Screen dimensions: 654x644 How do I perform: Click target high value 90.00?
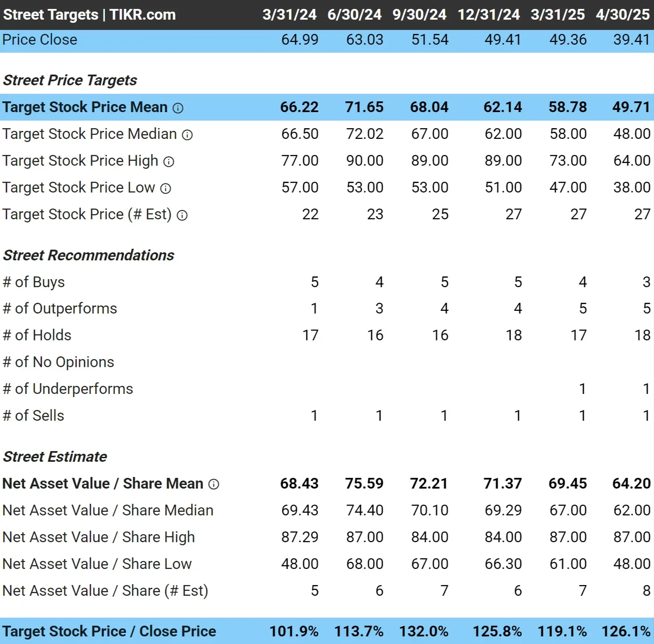(365, 161)
